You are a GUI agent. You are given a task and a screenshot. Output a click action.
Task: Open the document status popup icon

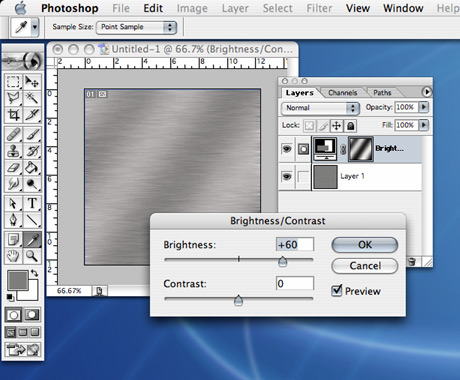click(99, 291)
